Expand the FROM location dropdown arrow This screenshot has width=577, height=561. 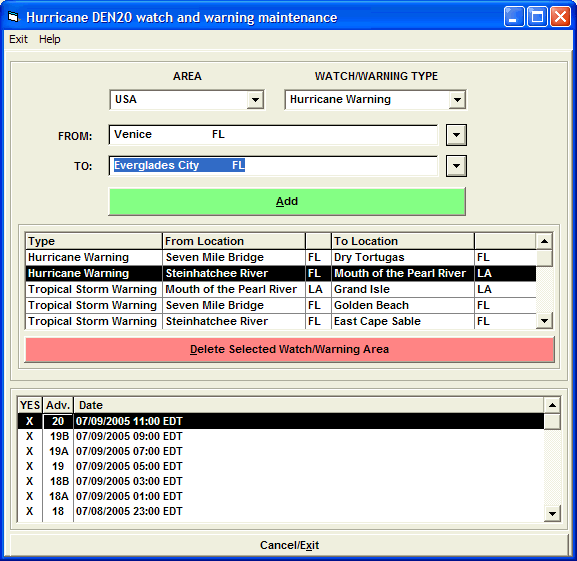tap(456, 135)
